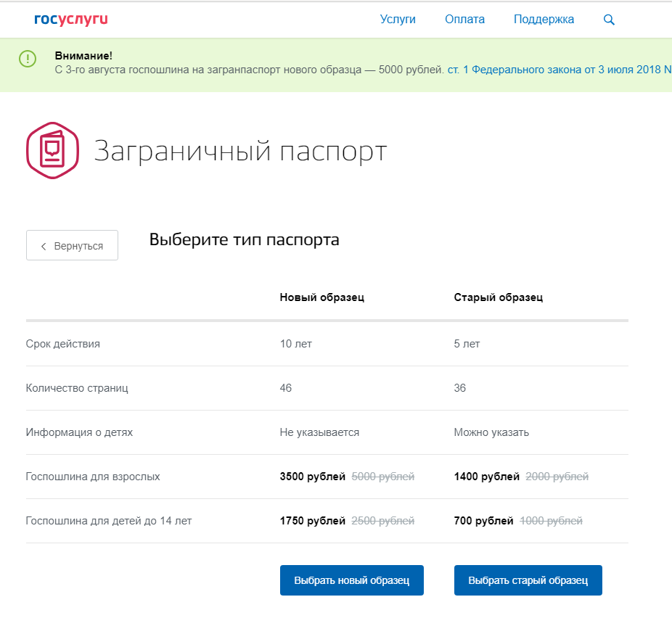The height and width of the screenshot is (626, 672).
Task: Open the Поддержка menu item
Action: (x=544, y=20)
